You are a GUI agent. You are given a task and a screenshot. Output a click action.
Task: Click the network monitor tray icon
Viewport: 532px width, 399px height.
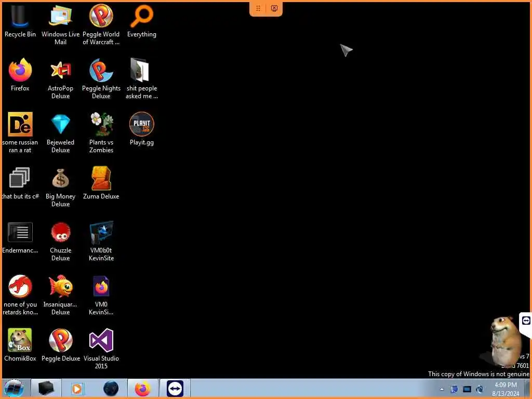[467, 389]
